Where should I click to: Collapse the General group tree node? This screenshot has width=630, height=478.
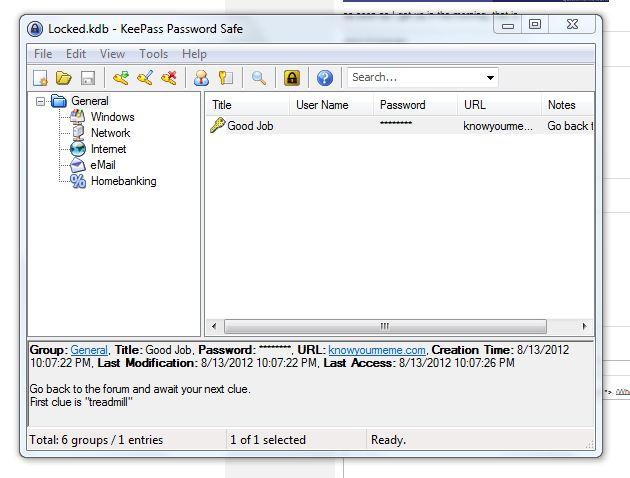[x=40, y=101]
